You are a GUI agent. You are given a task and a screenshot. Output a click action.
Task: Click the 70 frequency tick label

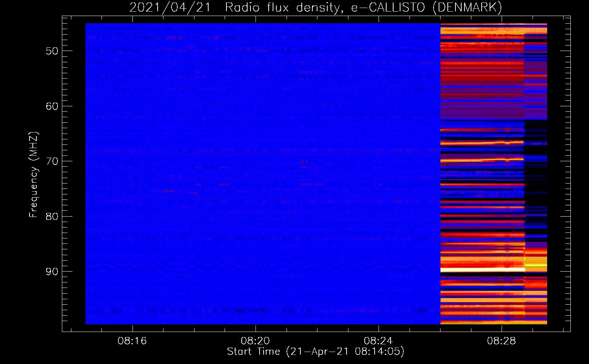pos(52,161)
